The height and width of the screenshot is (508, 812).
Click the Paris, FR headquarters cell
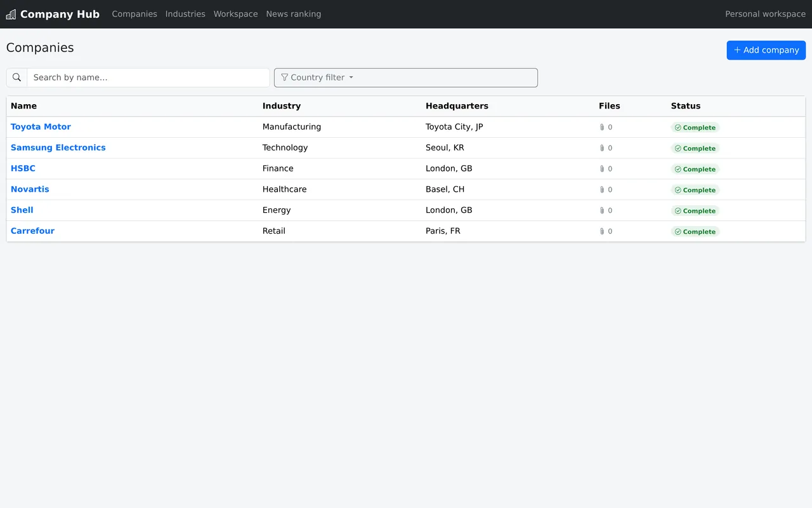coord(443,231)
